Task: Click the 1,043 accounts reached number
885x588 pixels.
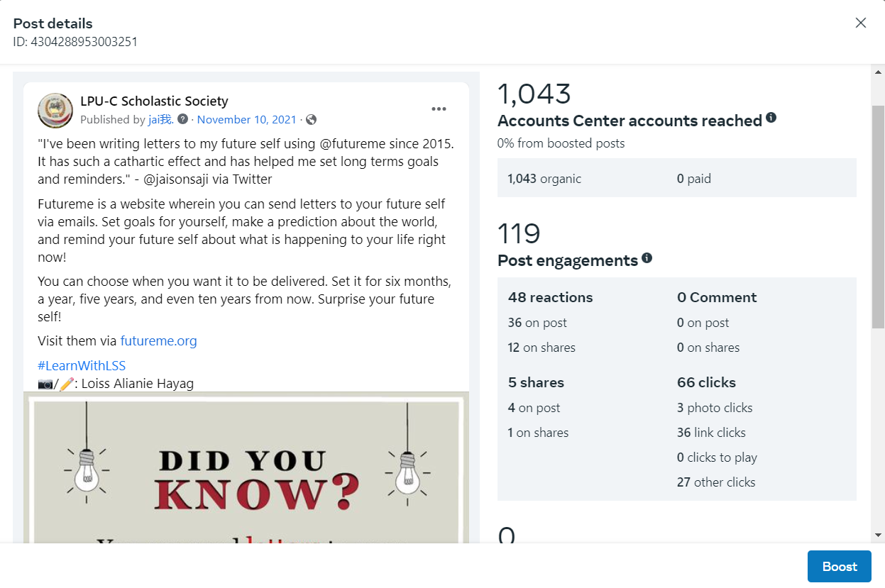Action: (534, 94)
